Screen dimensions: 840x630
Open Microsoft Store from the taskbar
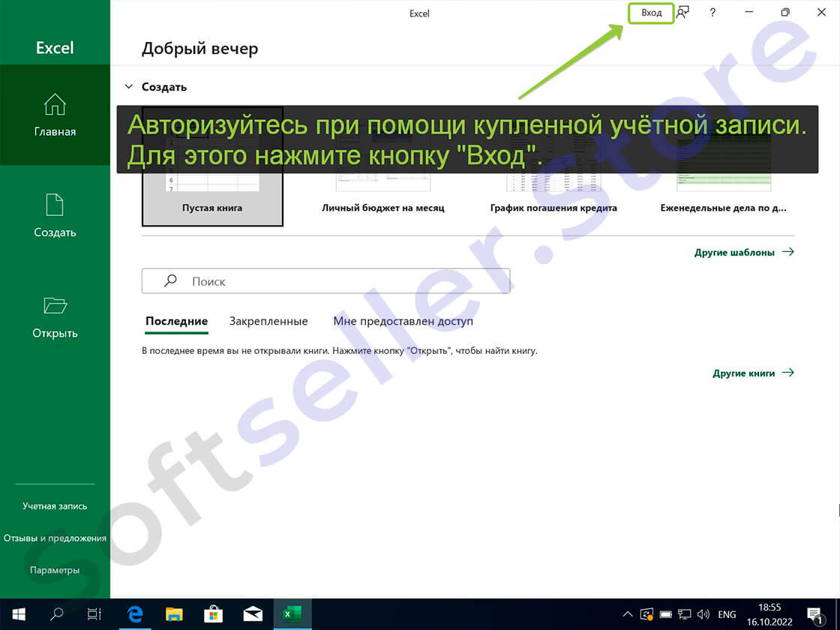[213, 614]
